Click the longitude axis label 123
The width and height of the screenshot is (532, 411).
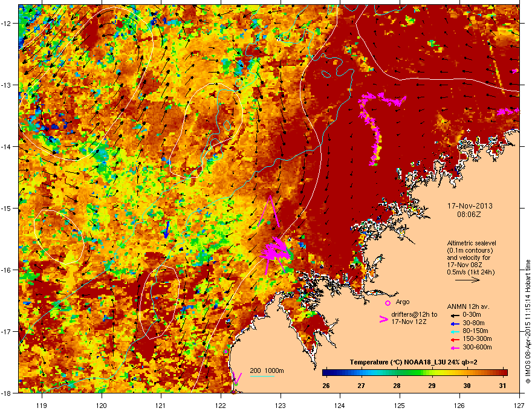281,405
